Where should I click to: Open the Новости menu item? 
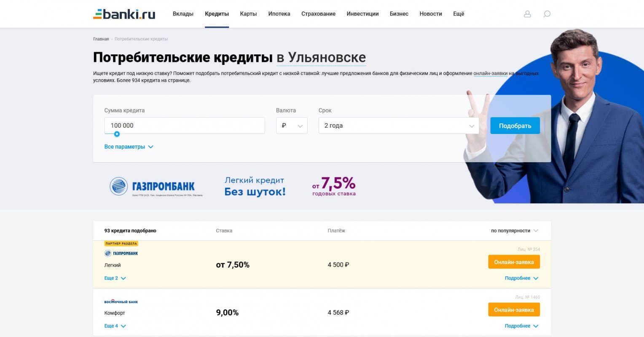click(431, 14)
